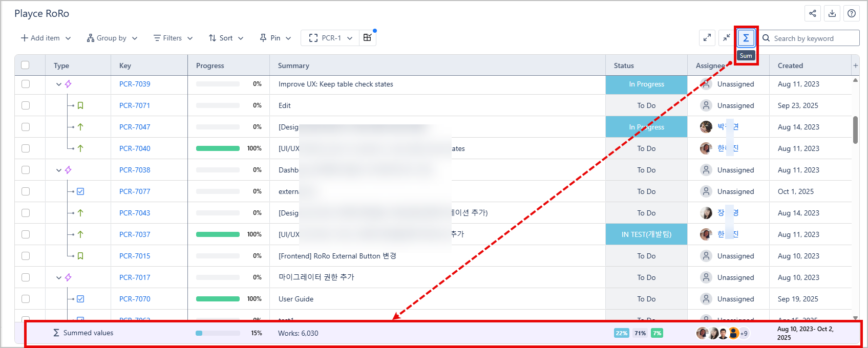The image size is (868, 348).
Task: Open issue link PCR-7039
Action: (x=135, y=84)
